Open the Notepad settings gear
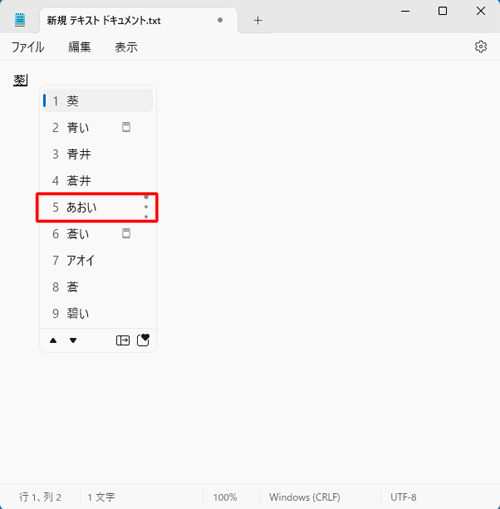 [x=480, y=47]
